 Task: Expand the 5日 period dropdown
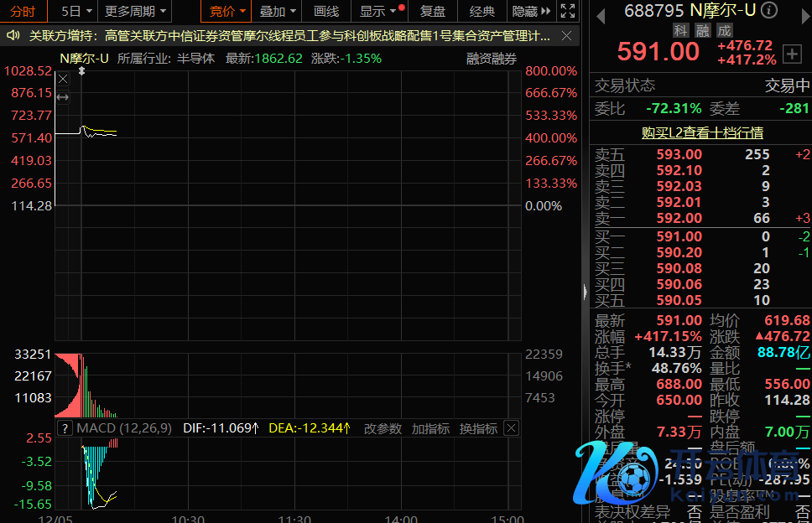(75, 12)
